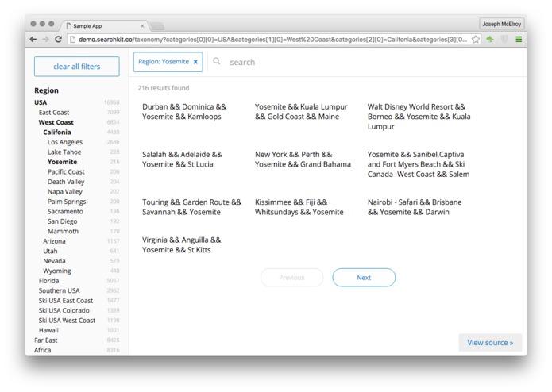Select Arizona region

coord(54,241)
